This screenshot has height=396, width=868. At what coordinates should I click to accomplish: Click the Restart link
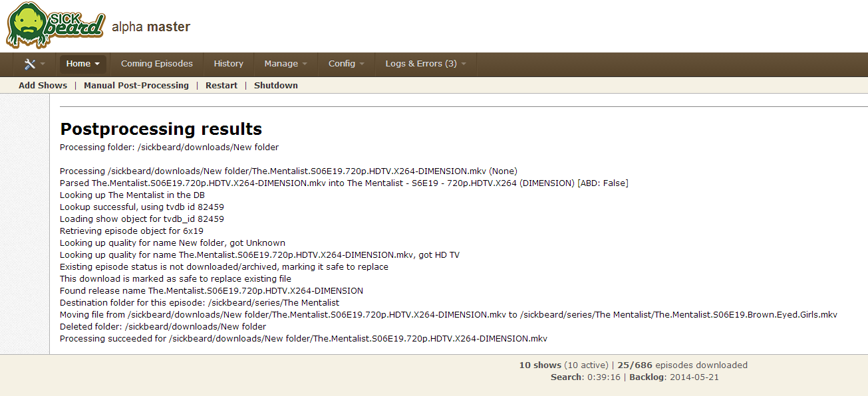(x=221, y=85)
